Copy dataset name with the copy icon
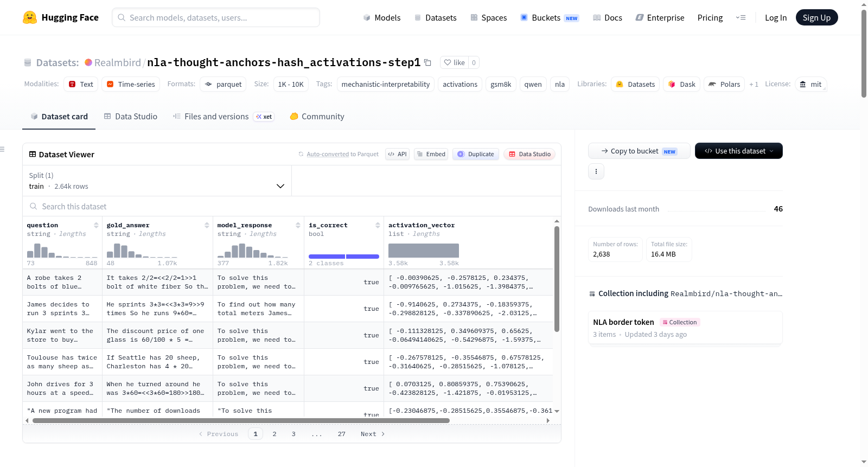 [x=427, y=62]
